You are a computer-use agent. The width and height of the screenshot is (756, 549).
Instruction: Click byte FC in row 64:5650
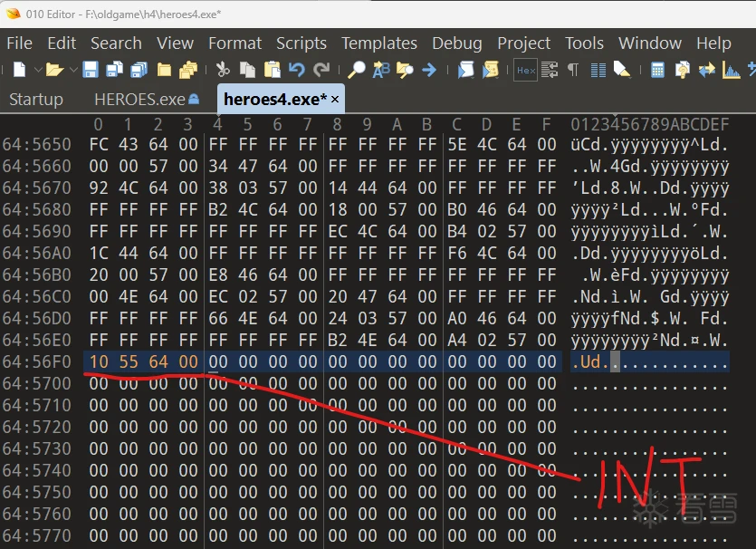coord(99,145)
